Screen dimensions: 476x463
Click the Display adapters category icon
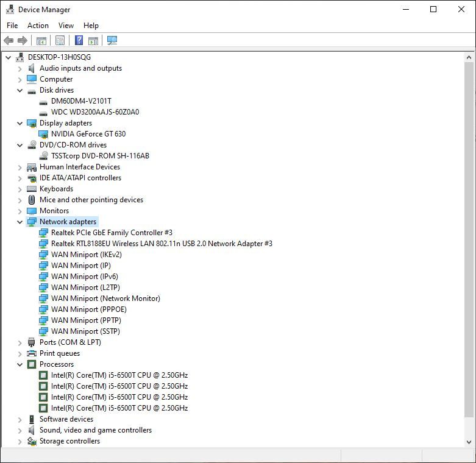tap(32, 123)
